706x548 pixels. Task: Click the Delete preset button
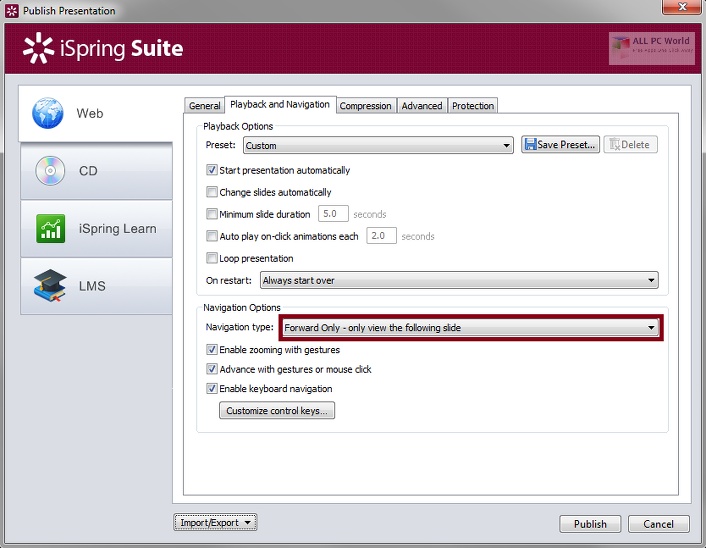click(630, 145)
